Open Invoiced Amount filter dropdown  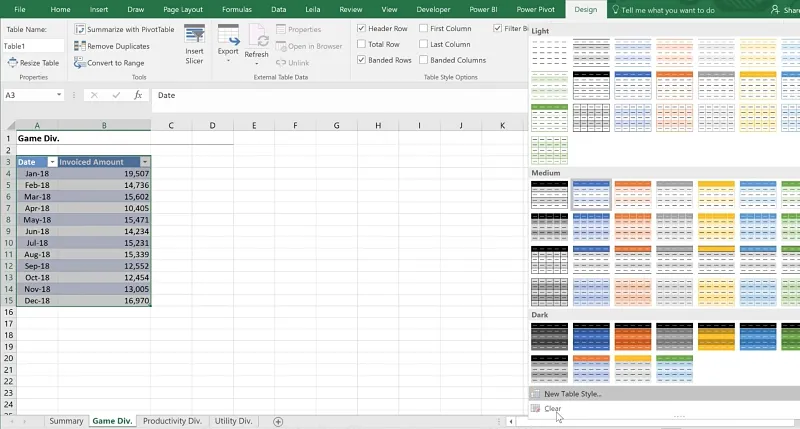pos(144,161)
